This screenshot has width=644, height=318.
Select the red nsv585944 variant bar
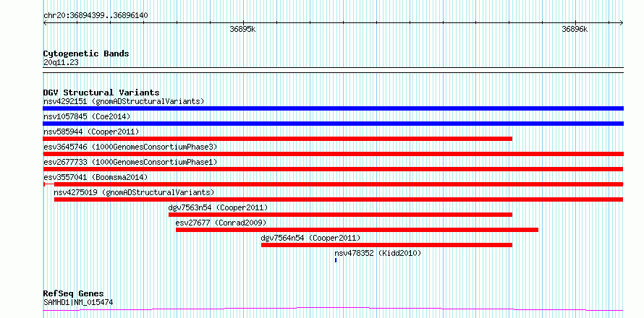278,139
